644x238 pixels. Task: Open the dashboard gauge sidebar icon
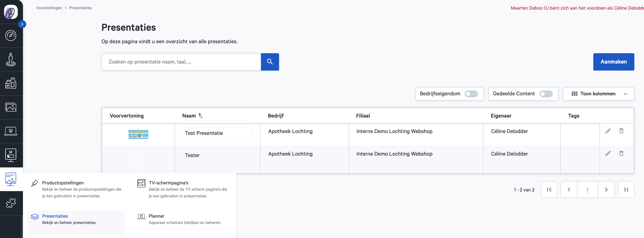tap(11, 35)
